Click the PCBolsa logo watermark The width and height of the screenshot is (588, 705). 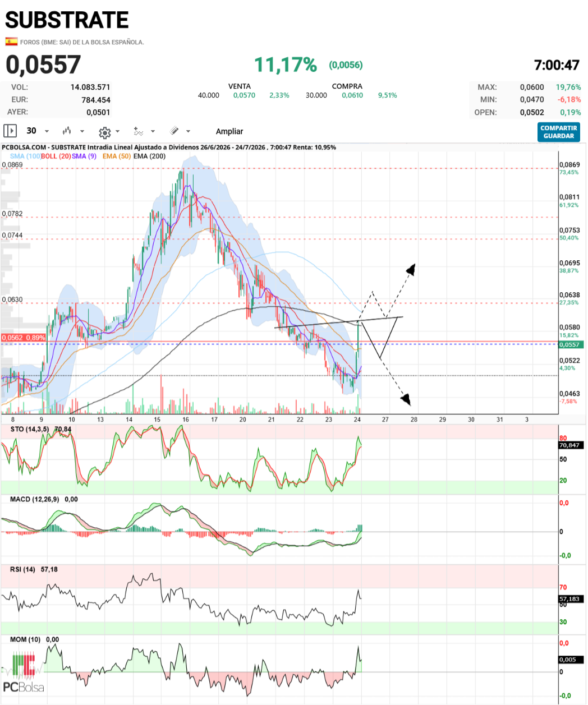pos(24,672)
